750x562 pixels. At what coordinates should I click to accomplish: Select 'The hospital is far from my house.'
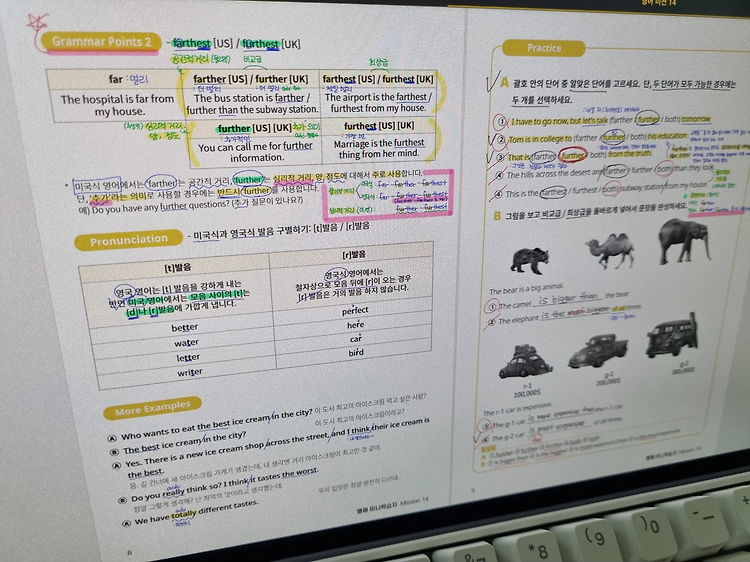(117, 105)
